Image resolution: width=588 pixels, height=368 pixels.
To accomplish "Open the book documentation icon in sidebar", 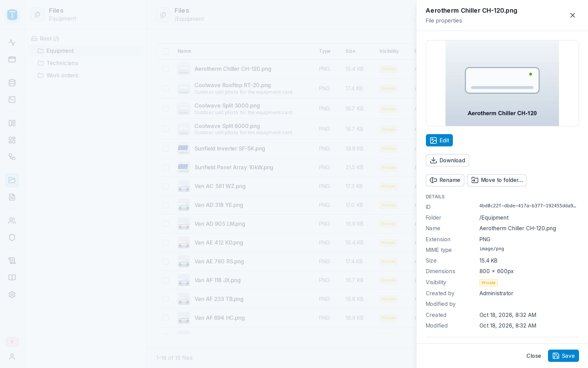I will pos(12,277).
